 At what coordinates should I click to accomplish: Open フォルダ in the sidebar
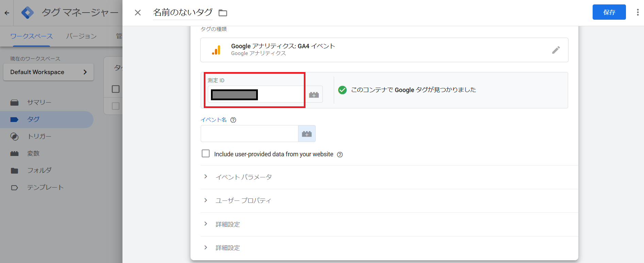pos(47,170)
